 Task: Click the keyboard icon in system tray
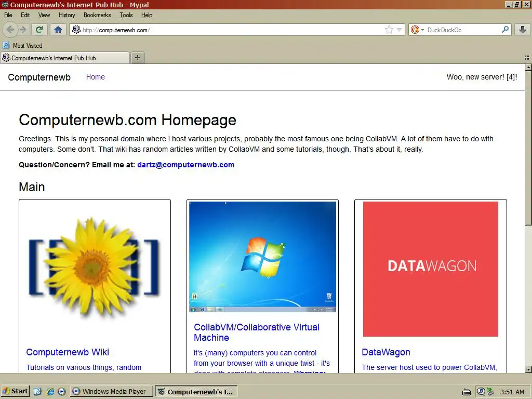[467, 392]
